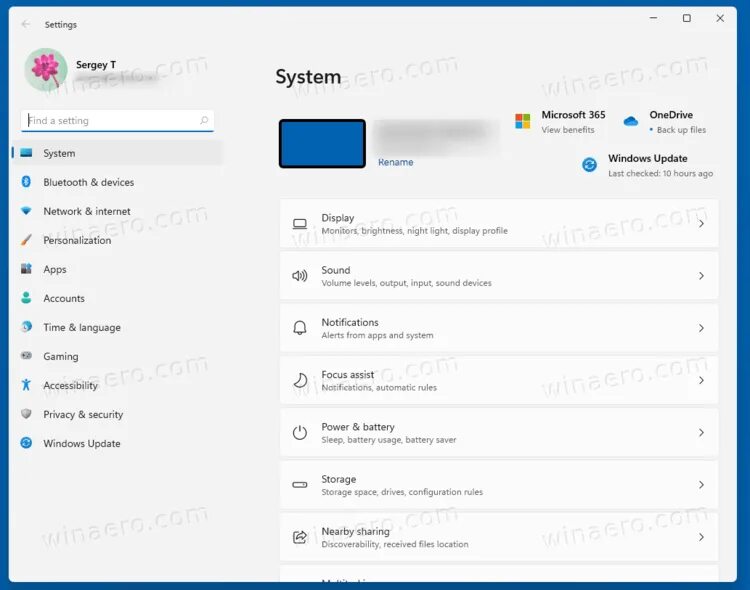Click the System monitor icon in sidebar

[x=26, y=153]
